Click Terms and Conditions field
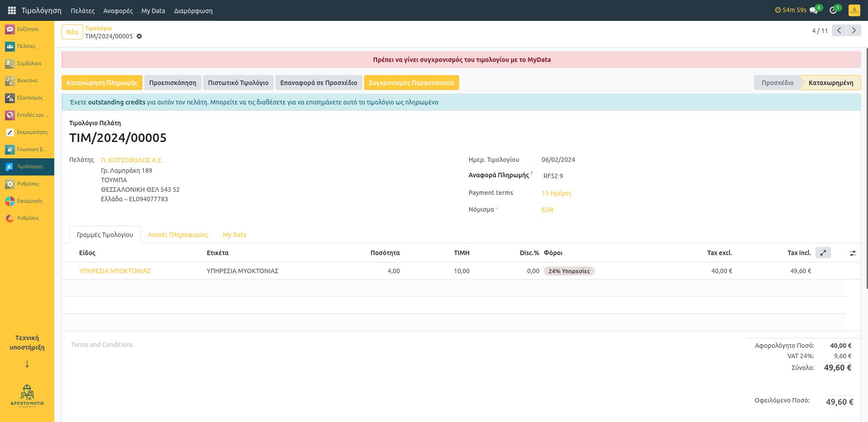Screen dimensions: 868x422 point(102,345)
